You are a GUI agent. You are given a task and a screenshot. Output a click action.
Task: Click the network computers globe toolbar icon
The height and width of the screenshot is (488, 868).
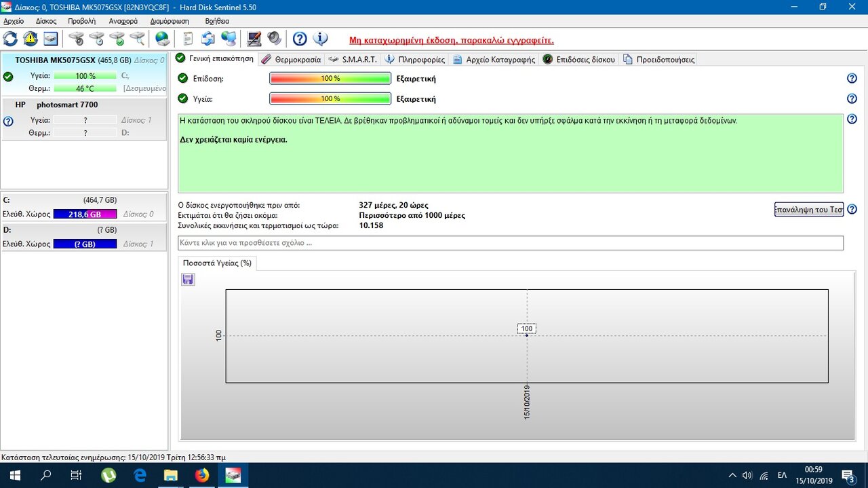click(x=229, y=39)
